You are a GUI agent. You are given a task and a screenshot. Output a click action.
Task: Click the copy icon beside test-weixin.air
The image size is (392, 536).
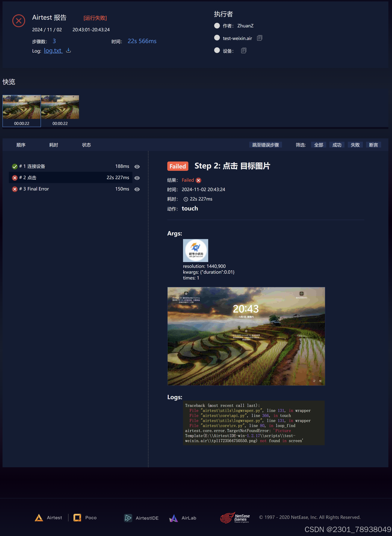click(x=260, y=38)
